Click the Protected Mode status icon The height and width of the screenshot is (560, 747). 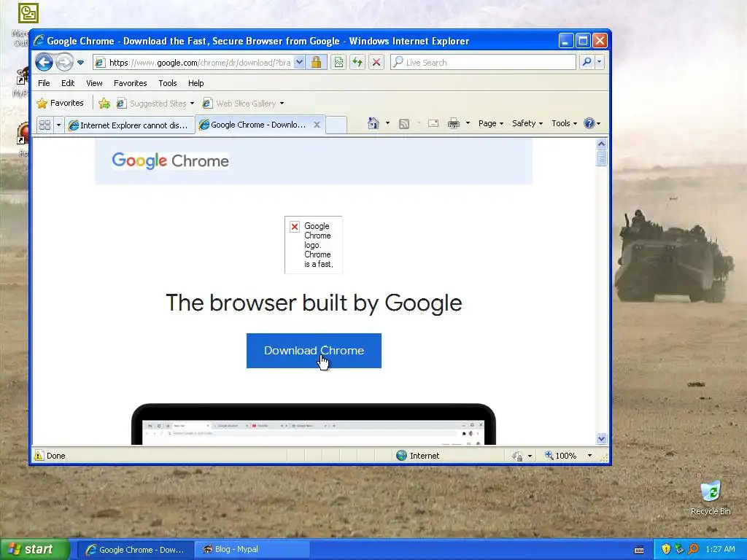pos(517,456)
